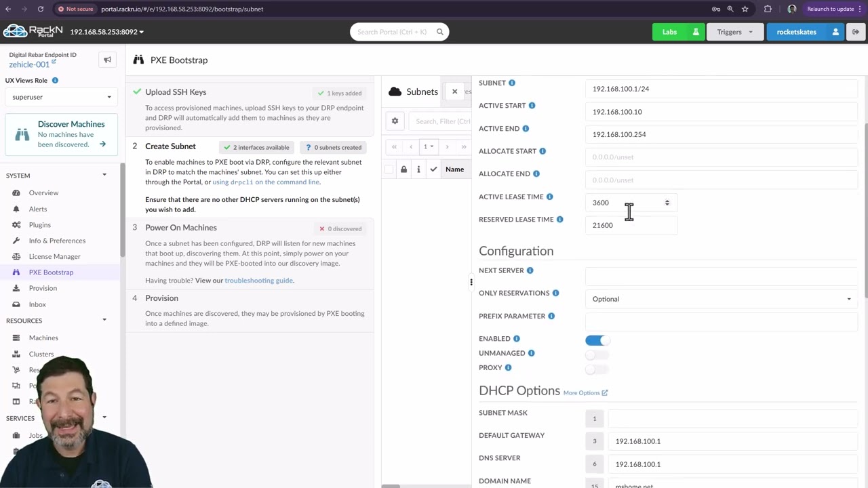Open the Triggers dropdown
This screenshot has width=868, height=488.
point(735,32)
